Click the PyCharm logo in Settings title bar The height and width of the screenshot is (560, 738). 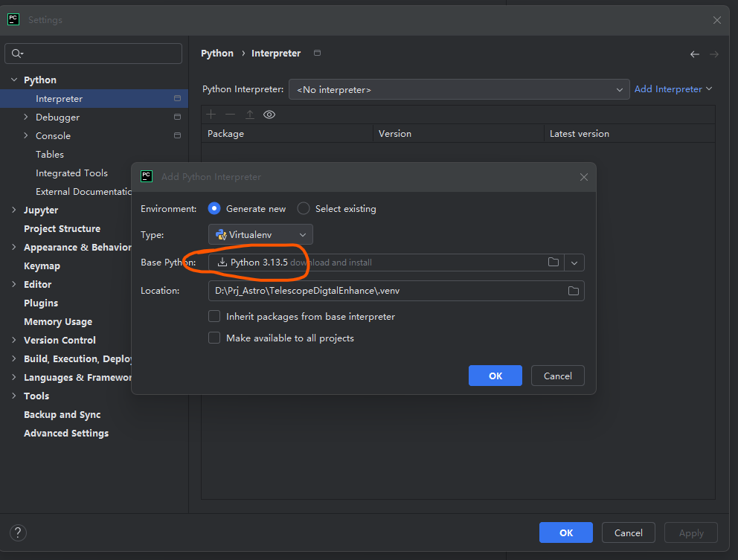tap(13, 19)
